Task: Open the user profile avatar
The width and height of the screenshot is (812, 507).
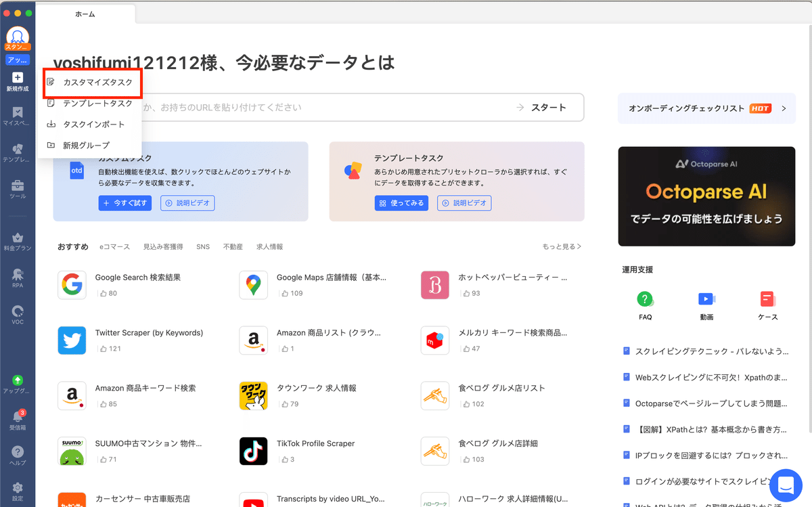Action: click(x=18, y=36)
